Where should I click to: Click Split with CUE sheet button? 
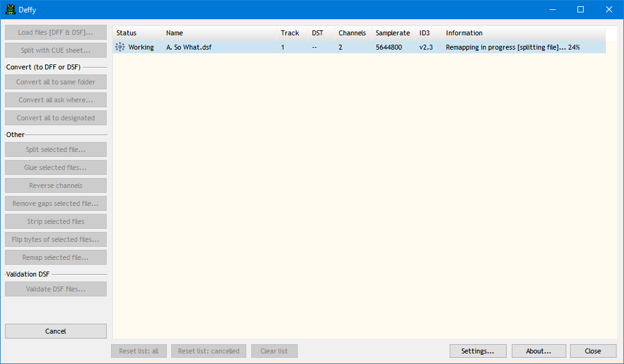pyautogui.click(x=56, y=50)
